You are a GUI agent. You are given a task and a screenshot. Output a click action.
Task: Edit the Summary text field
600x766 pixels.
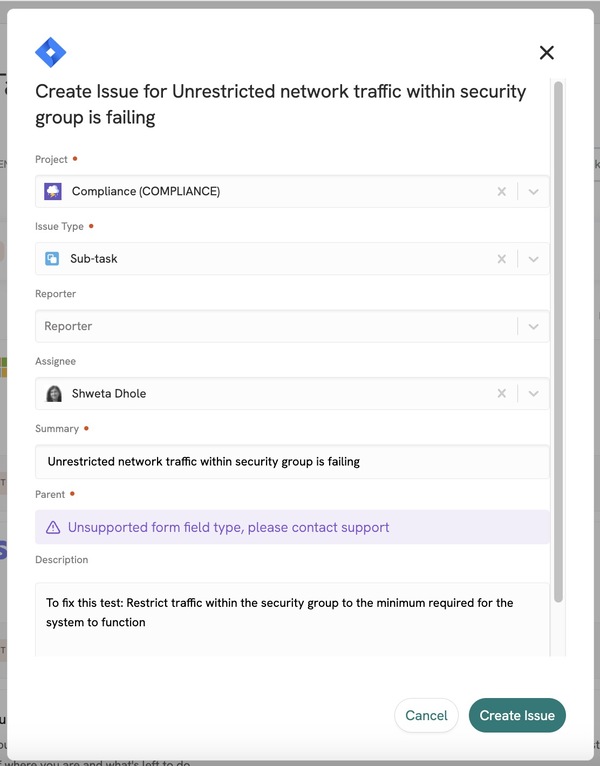point(292,462)
